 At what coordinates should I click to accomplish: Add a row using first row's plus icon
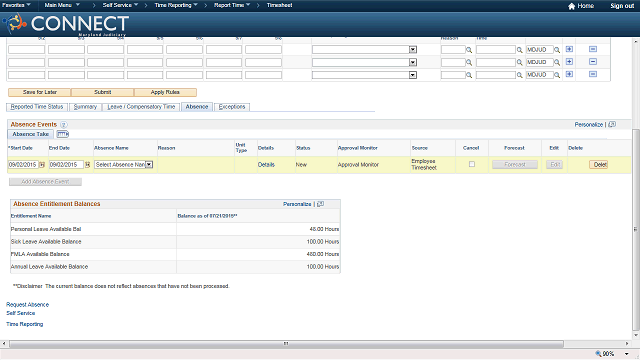[569, 49]
